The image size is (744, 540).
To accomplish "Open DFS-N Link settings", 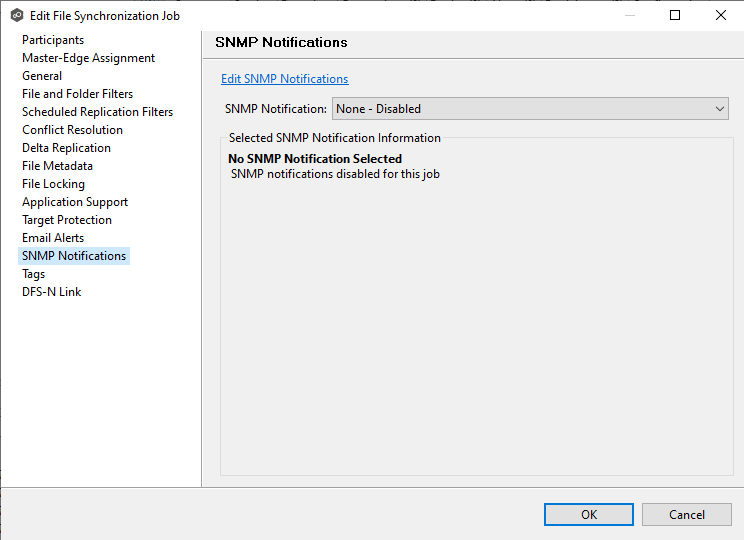I will pos(51,292).
